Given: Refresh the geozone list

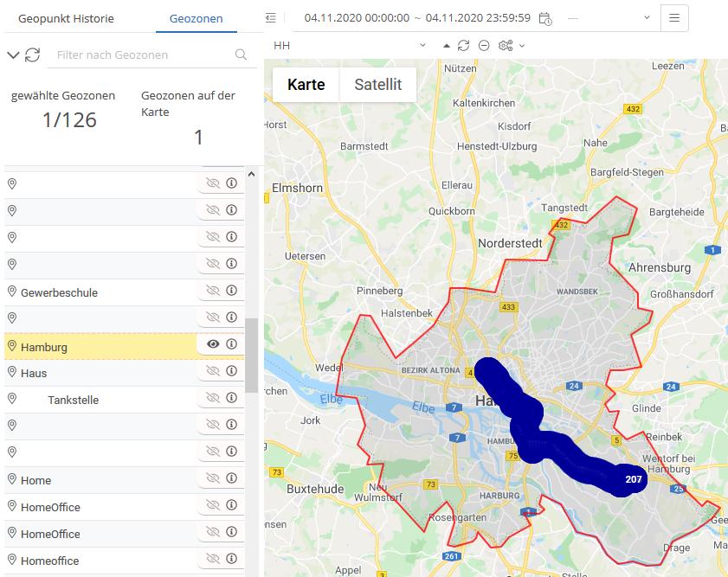Looking at the screenshot, I should coord(32,55).
